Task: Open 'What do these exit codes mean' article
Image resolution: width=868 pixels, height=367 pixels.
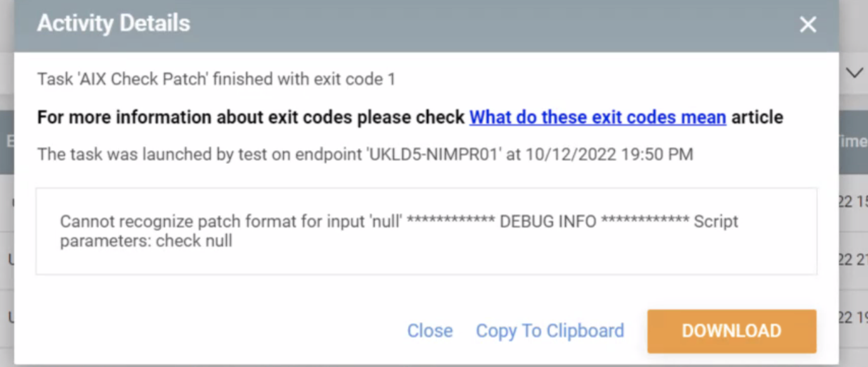Action: click(597, 117)
